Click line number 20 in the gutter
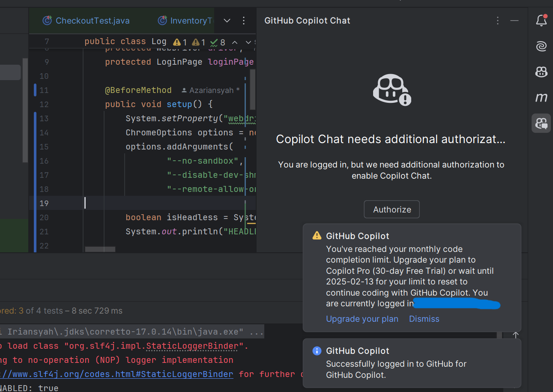Screen dimensions: 553x392 click(x=44, y=218)
